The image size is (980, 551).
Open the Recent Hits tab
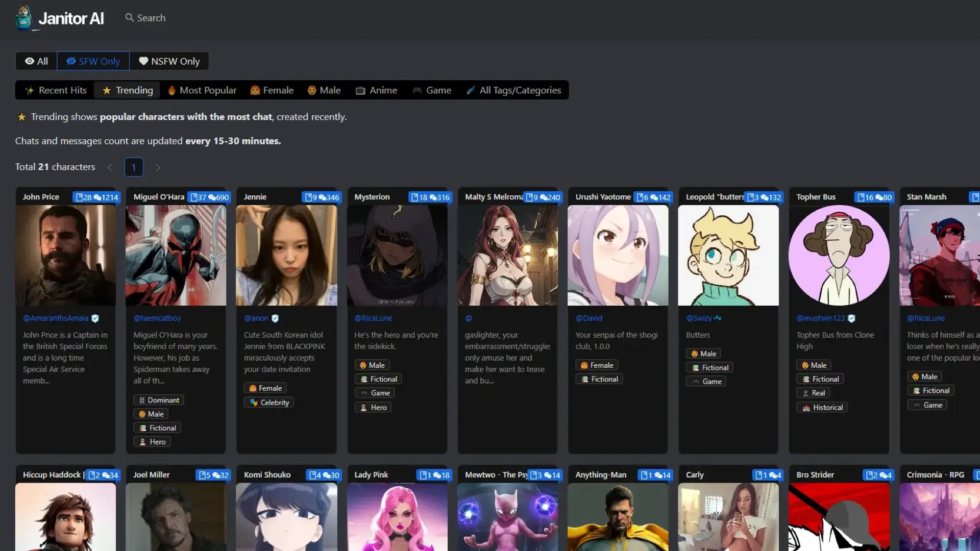pyautogui.click(x=56, y=90)
